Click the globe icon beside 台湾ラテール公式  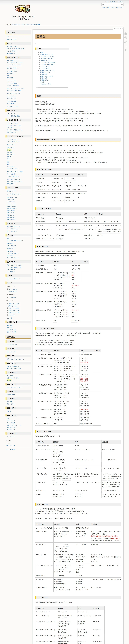click(x=8, y=311)
